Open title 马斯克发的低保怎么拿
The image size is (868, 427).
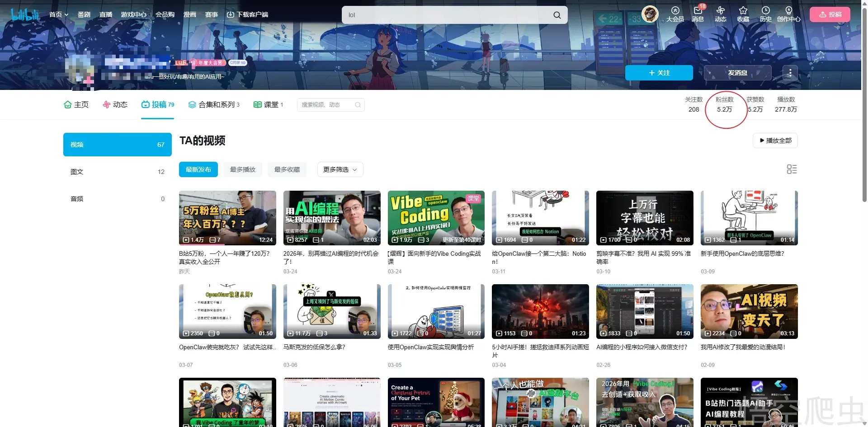point(314,347)
